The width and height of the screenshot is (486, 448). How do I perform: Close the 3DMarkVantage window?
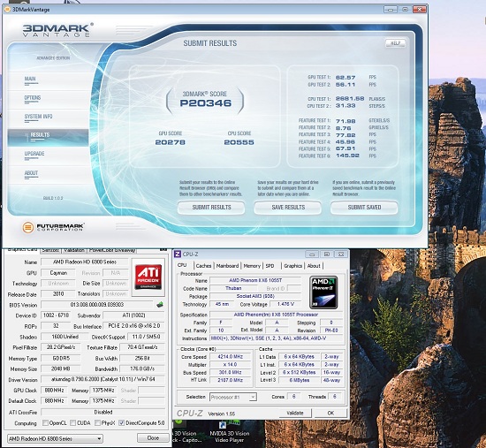pyautogui.click(x=420, y=10)
